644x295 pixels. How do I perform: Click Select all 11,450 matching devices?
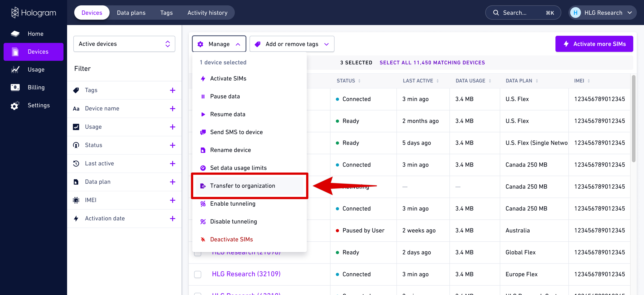click(432, 63)
